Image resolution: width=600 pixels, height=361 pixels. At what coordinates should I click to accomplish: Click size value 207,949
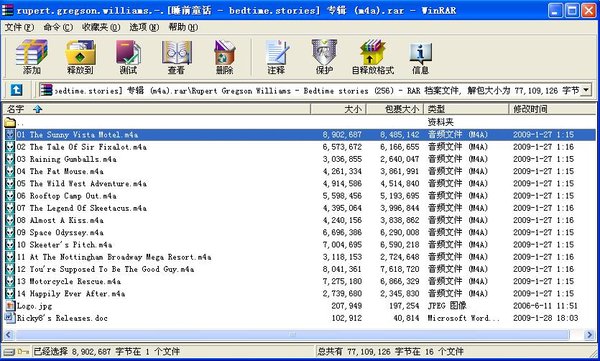(x=346, y=306)
